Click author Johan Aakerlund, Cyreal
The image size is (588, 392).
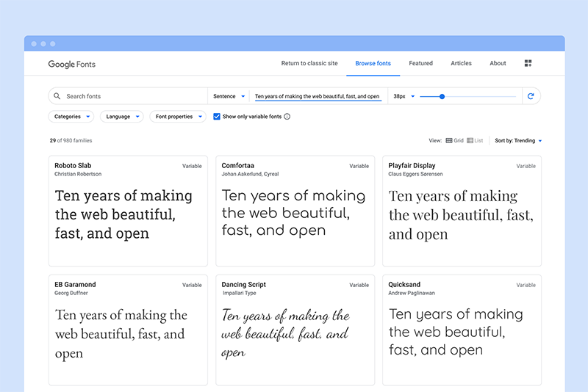coord(250,174)
